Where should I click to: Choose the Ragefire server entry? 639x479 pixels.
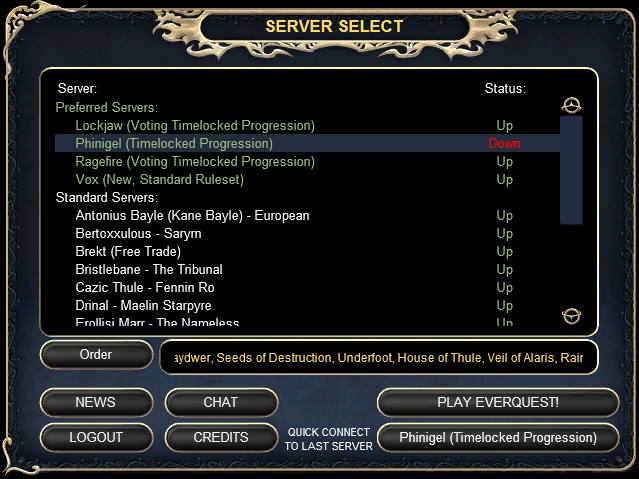(x=307, y=161)
